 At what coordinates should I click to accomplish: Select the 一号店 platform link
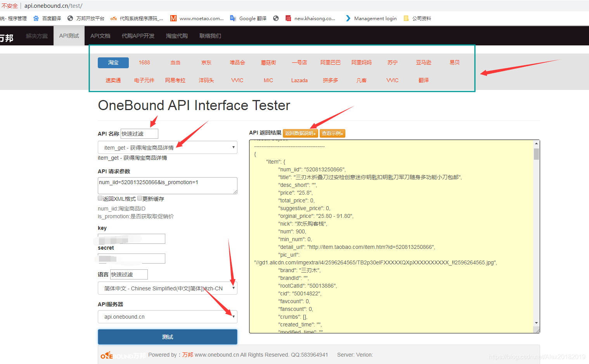coord(300,62)
